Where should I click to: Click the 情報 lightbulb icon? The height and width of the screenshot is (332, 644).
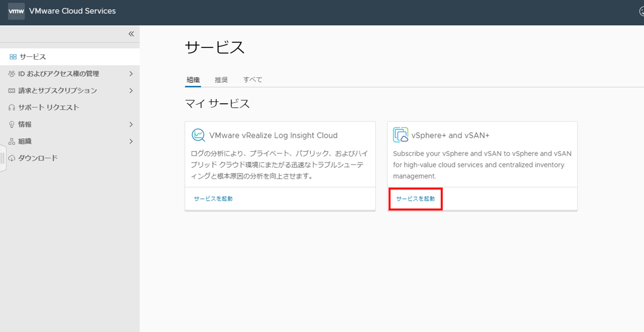(12, 124)
